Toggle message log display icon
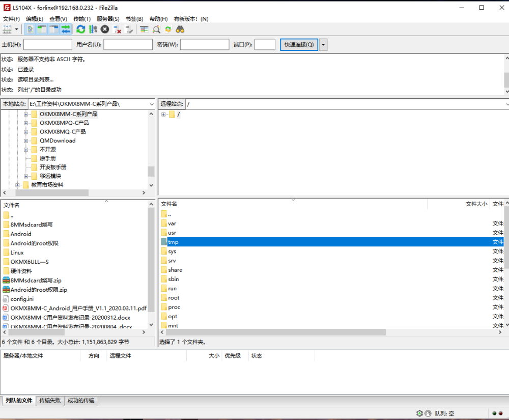The width and height of the screenshot is (509, 420). (x=30, y=30)
